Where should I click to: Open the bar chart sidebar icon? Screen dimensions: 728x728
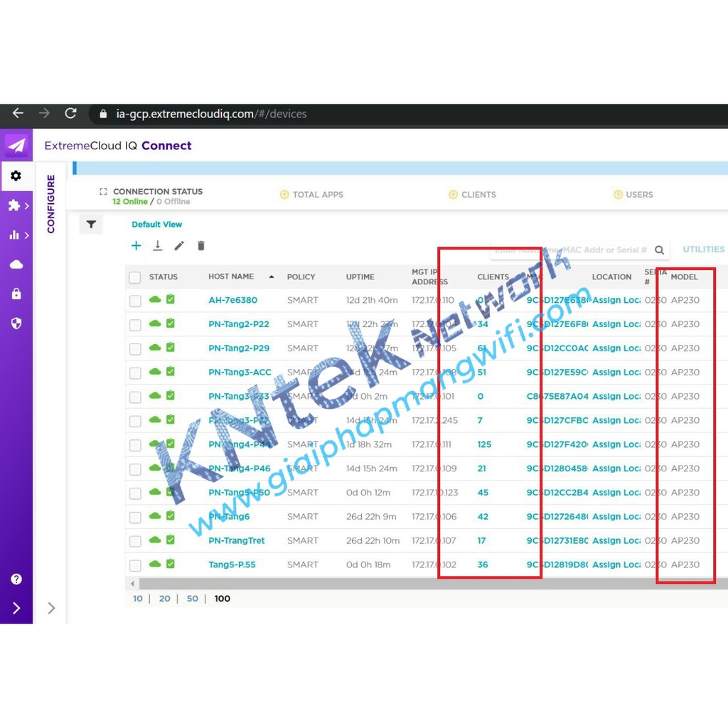[14, 235]
